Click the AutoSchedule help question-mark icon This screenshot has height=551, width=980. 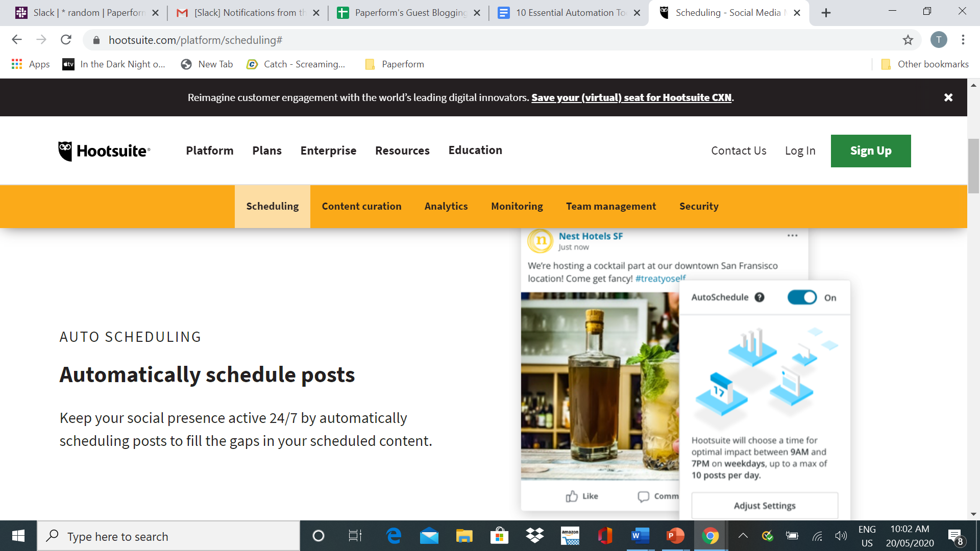coord(759,297)
